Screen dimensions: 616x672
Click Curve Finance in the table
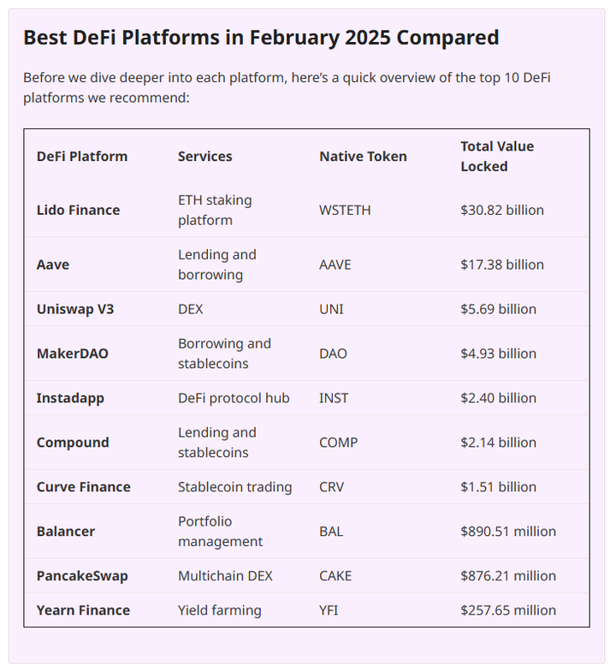[83, 487]
